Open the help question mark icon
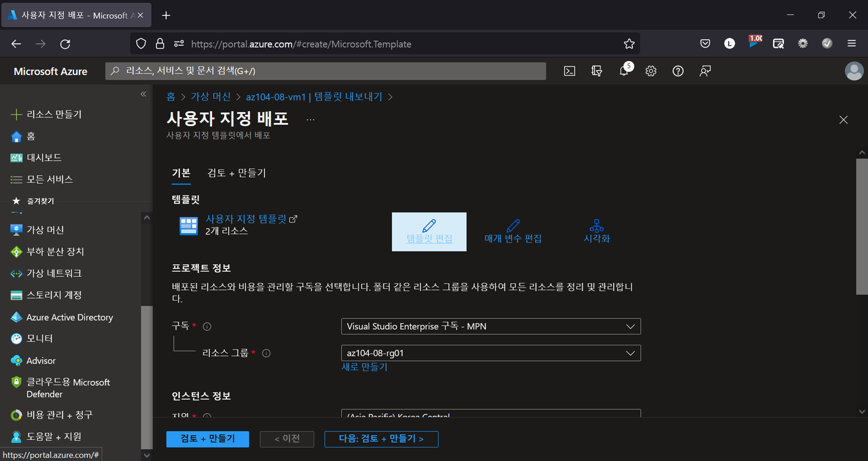 click(x=678, y=71)
